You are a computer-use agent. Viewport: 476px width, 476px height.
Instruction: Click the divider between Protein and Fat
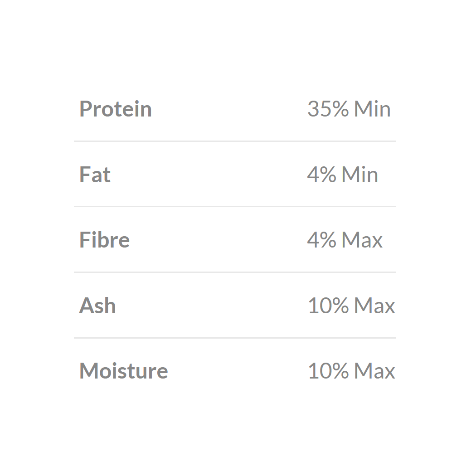(235, 141)
